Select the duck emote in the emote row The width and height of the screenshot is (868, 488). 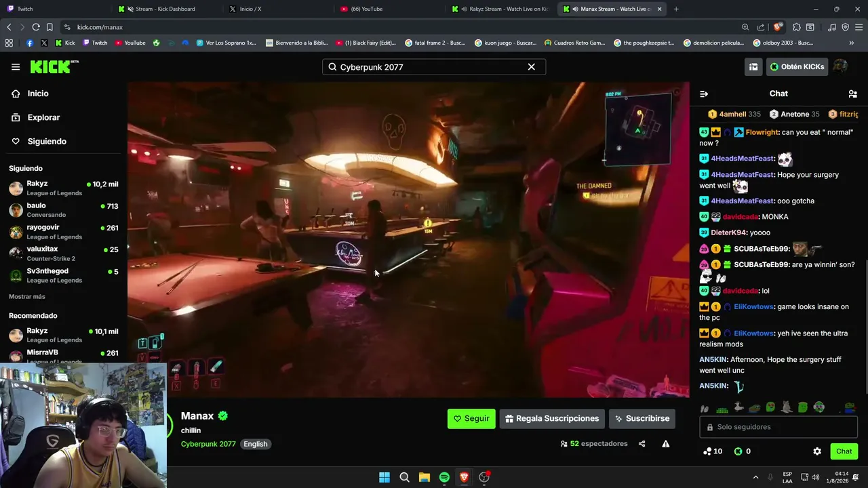pyautogui.click(x=738, y=407)
